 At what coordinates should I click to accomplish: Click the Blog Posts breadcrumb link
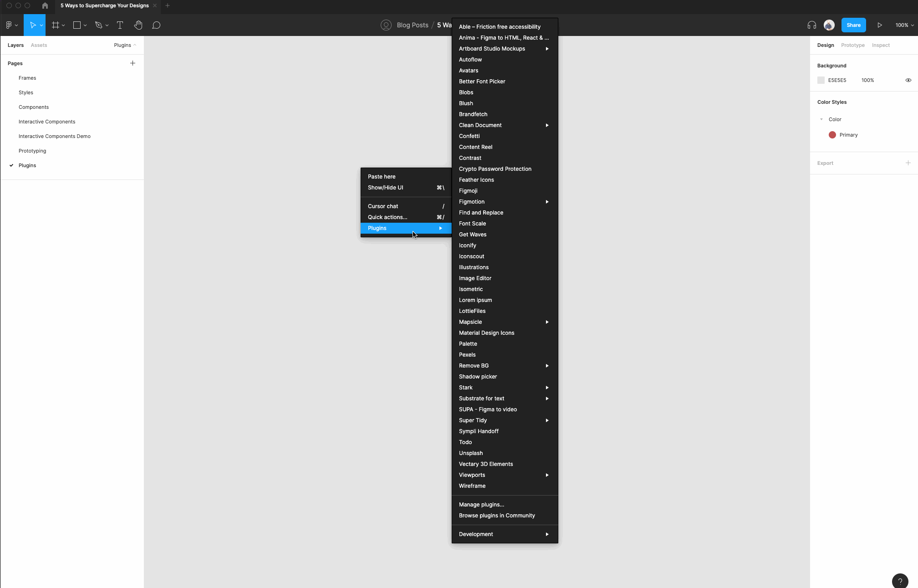point(413,25)
